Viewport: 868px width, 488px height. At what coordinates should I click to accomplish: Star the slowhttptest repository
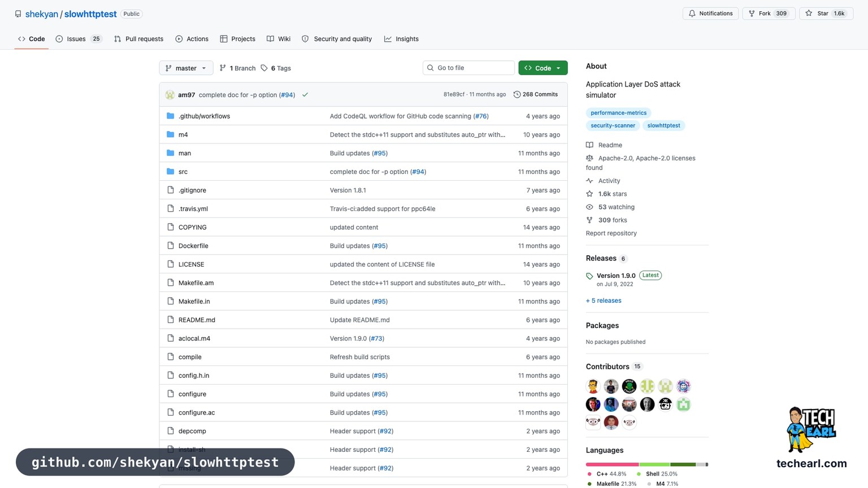826,14
